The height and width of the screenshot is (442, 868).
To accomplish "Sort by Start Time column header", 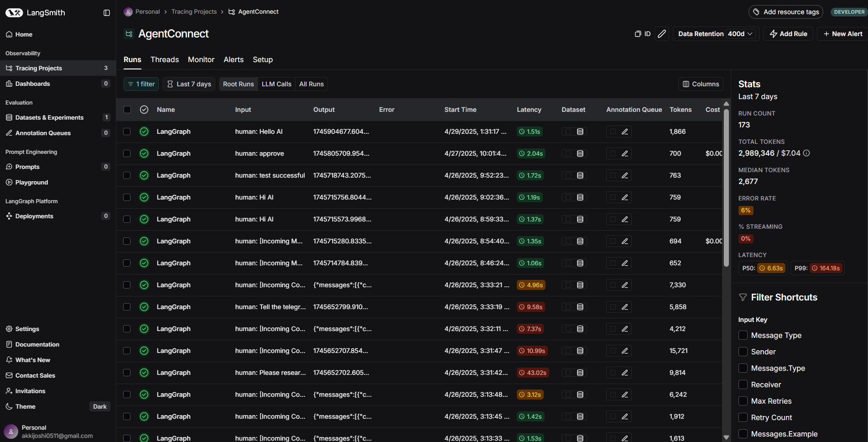I will (x=460, y=110).
